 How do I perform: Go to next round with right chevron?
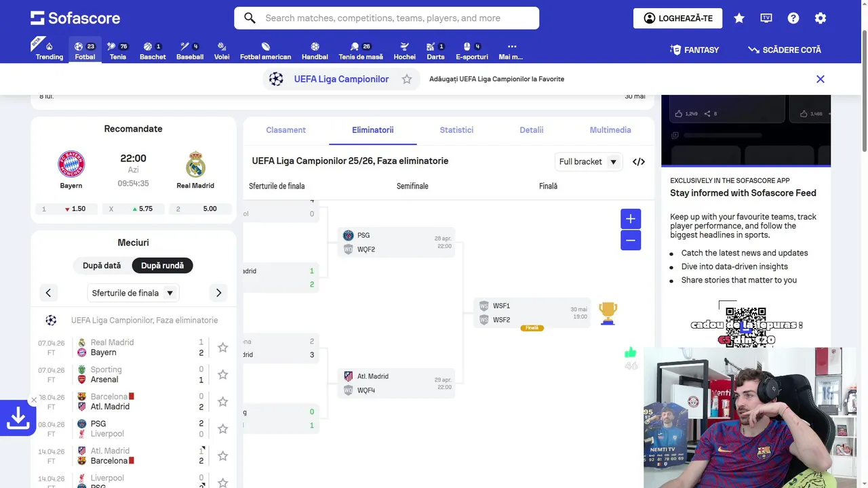(x=218, y=293)
